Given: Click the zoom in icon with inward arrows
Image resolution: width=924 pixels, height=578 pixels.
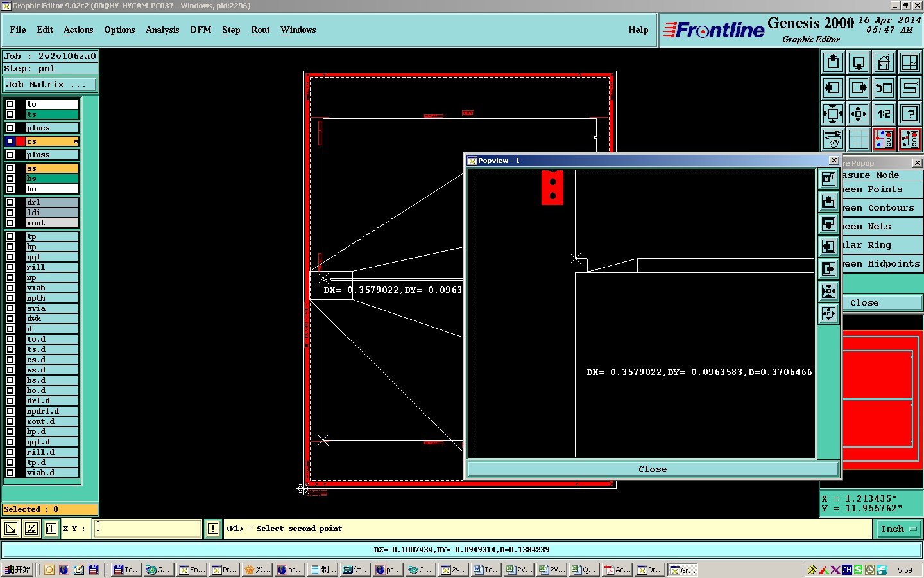Looking at the screenshot, I should coord(833,114).
